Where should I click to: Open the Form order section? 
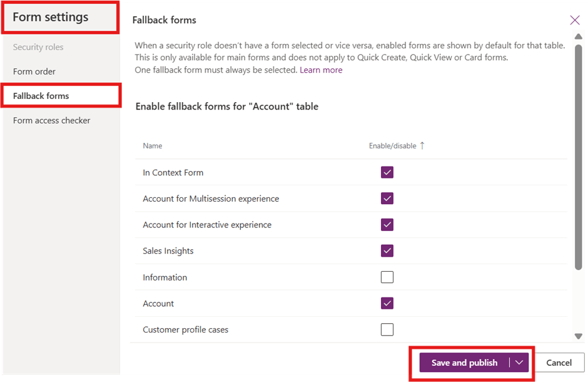pos(34,71)
